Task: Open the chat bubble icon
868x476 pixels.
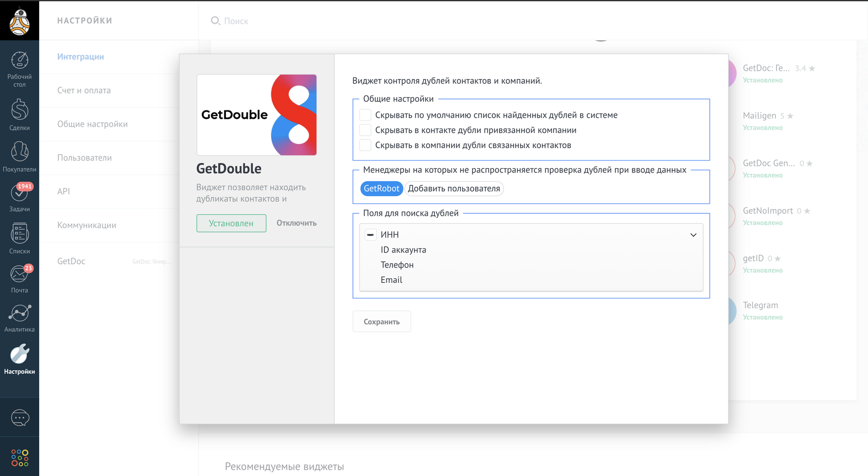Action: [20, 418]
